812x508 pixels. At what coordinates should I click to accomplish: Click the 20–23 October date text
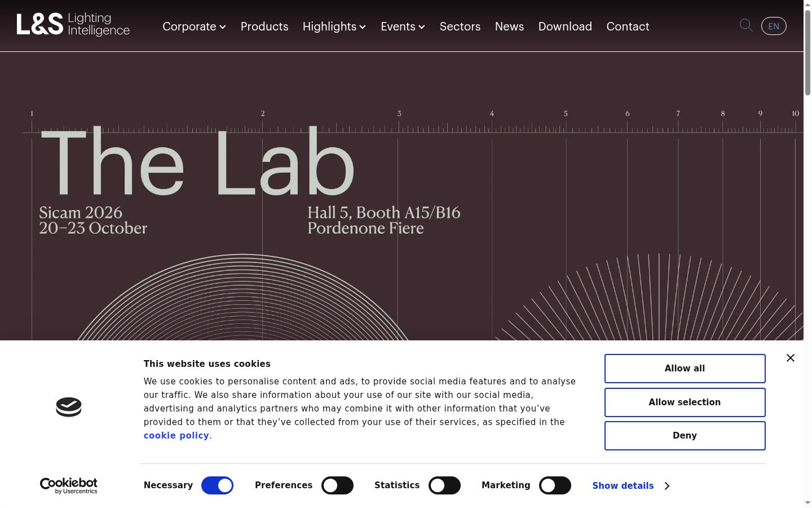(x=93, y=228)
